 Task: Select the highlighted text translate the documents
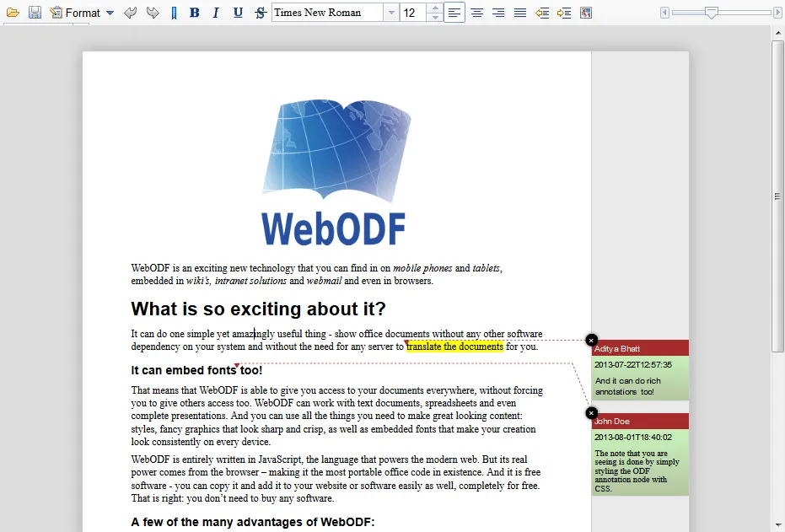[455, 346]
